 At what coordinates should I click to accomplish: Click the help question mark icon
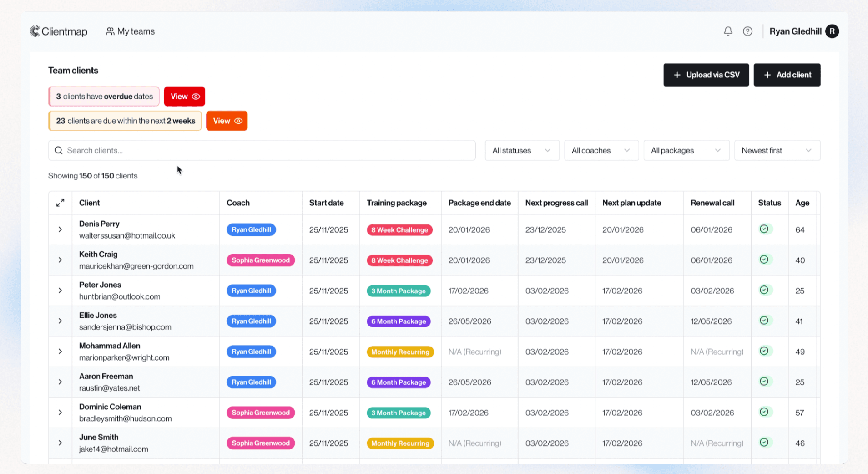click(747, 31)
